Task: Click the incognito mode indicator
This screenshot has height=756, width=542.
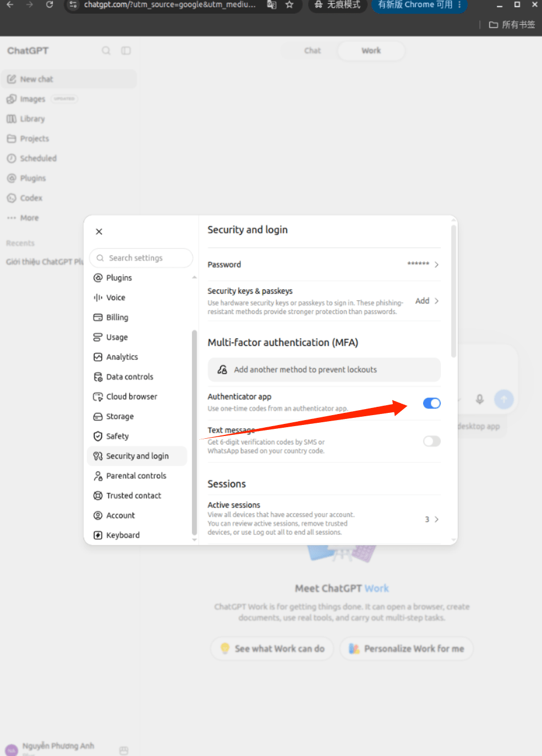Action: point(337,5)
